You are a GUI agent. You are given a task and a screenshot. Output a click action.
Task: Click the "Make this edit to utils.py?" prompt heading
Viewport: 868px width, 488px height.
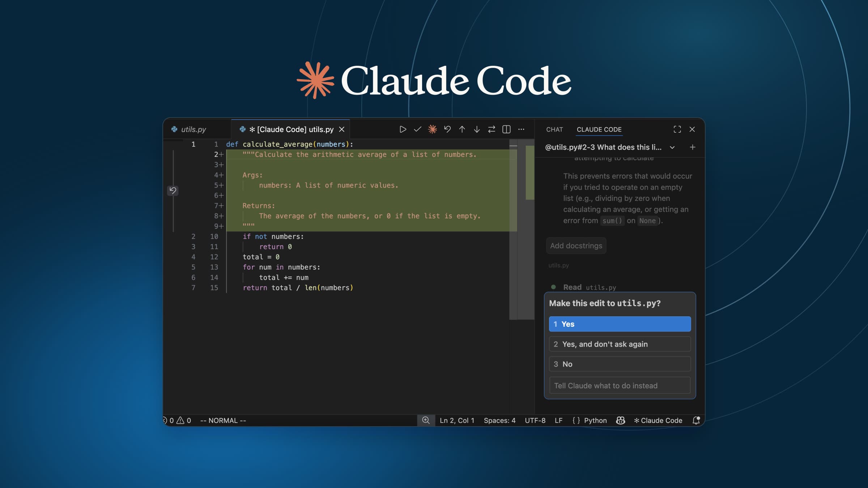tap(605, 303)
